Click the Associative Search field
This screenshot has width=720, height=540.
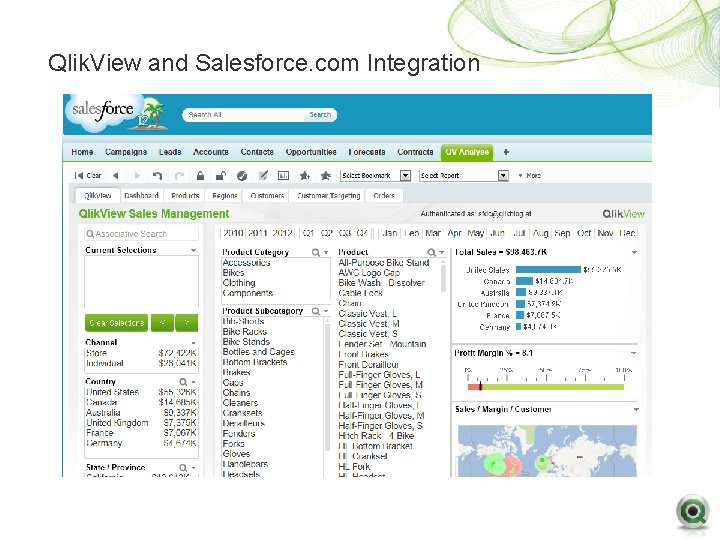click(x=141, y=234)
